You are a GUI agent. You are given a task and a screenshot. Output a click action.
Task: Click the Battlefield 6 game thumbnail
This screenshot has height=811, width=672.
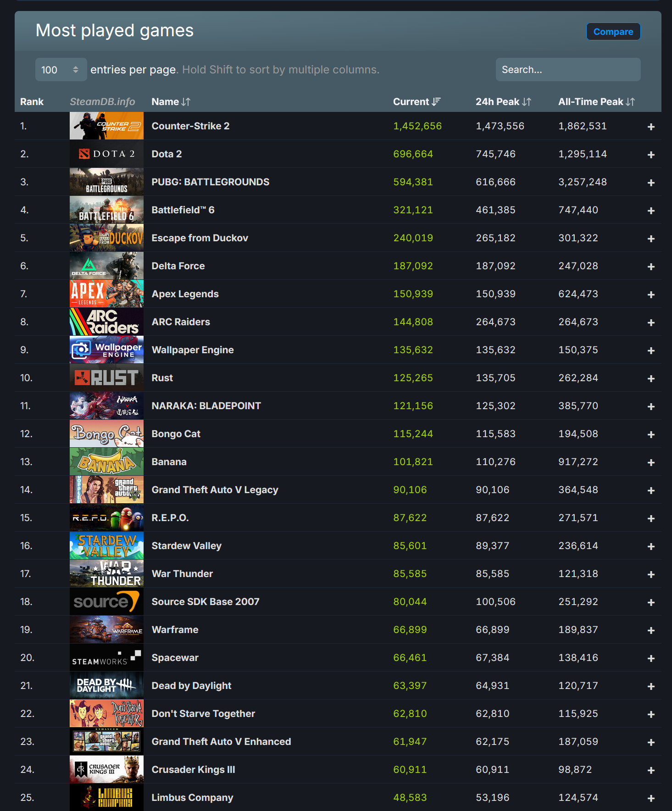(106, 210)
